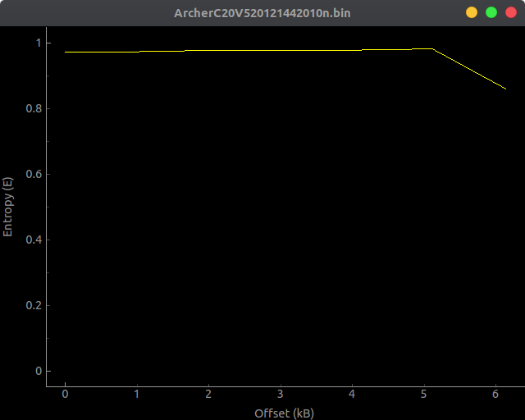Image resolution: width=525 pixels, height=420 pixels.
Task: Select the Entropy (E) axis label
Action: tap(8, 207)
